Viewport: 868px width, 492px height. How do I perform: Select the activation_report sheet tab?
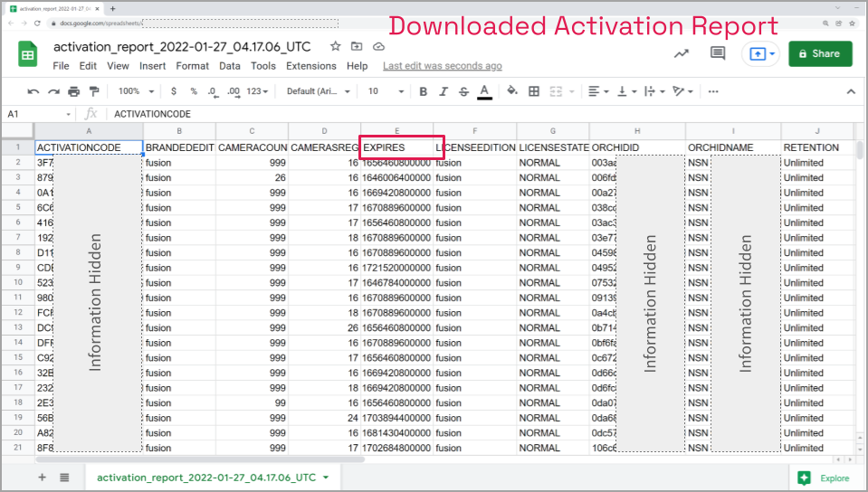(206, 478)
